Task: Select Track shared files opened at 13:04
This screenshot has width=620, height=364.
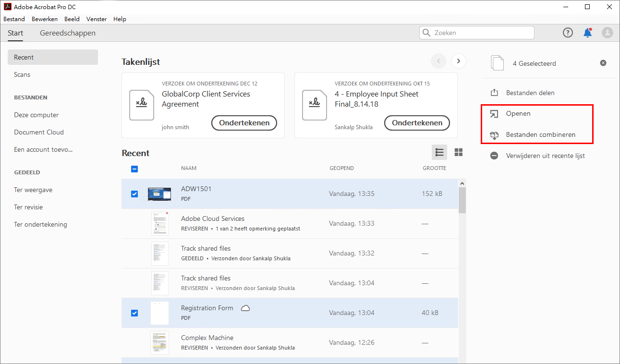Action: 290,283
